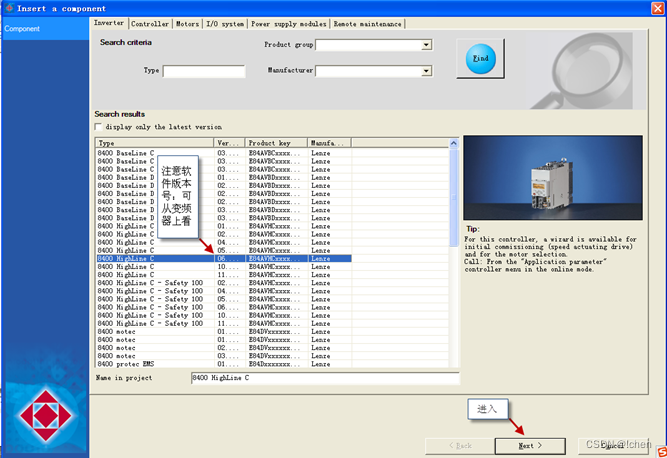
Task: Select 8400 HighLine C - Safety 100 version 05
Action: pos(224,299)
